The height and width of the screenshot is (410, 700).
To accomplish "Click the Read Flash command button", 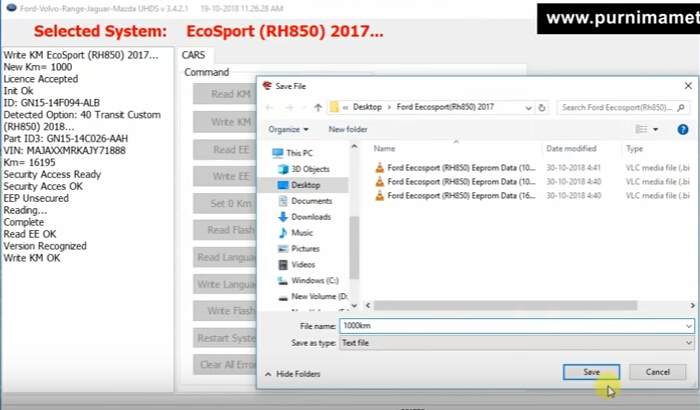I will tap(225, 230).
